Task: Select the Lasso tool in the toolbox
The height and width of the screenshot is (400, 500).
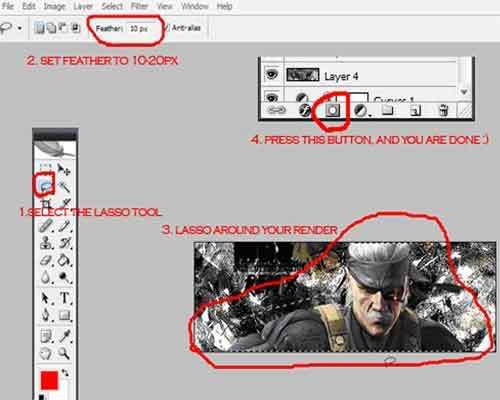Action: (x=45, y=185)
